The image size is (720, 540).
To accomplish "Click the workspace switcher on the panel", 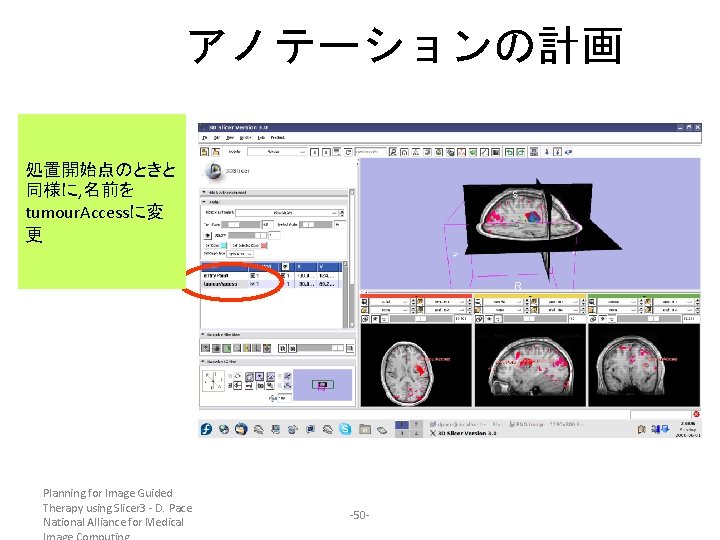I will point(409,429).
